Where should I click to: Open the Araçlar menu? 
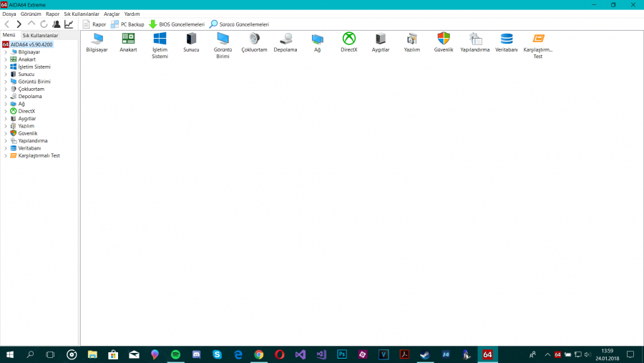point(112,14)
